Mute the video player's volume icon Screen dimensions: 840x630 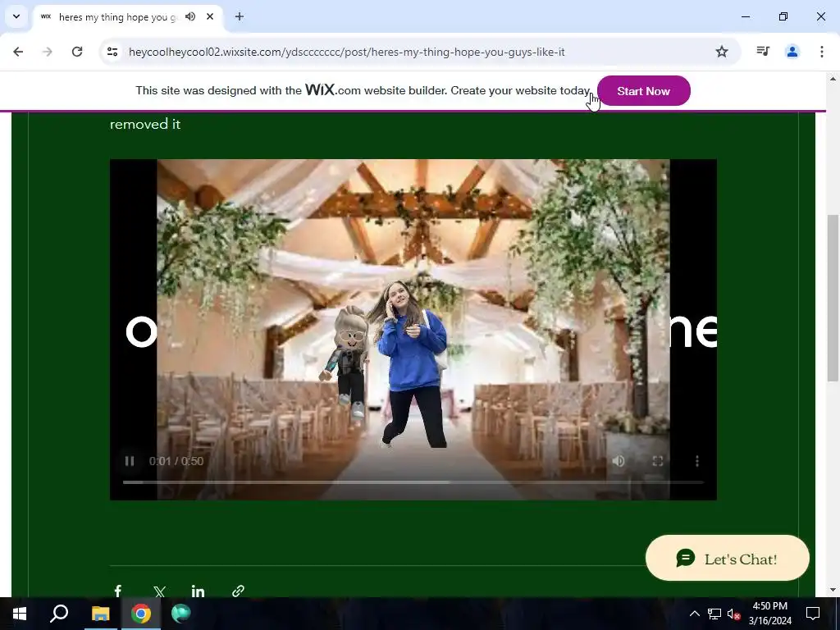pos(619,461)
